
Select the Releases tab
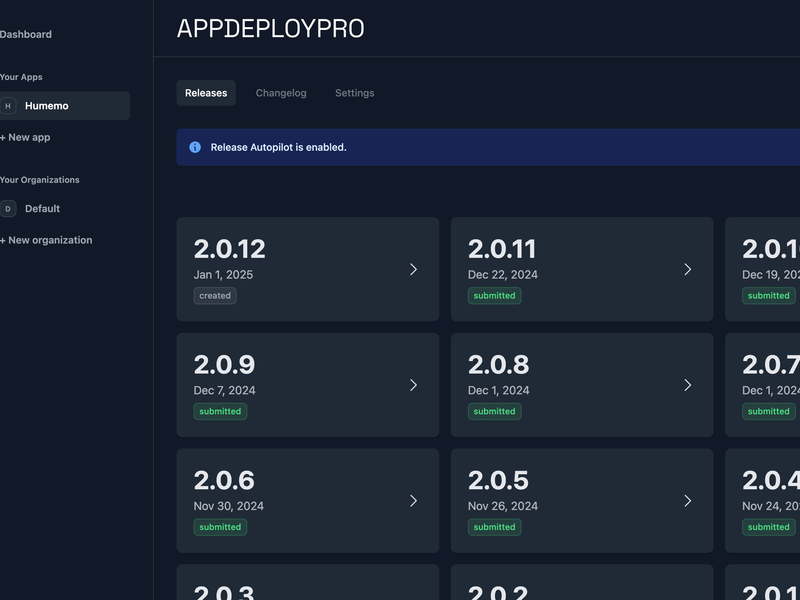[205, 92]
